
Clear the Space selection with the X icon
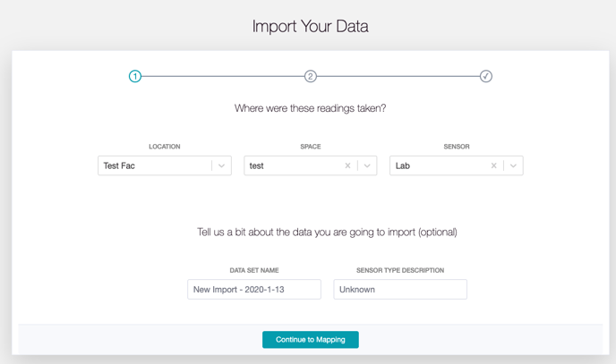click(x=347, y=165)
